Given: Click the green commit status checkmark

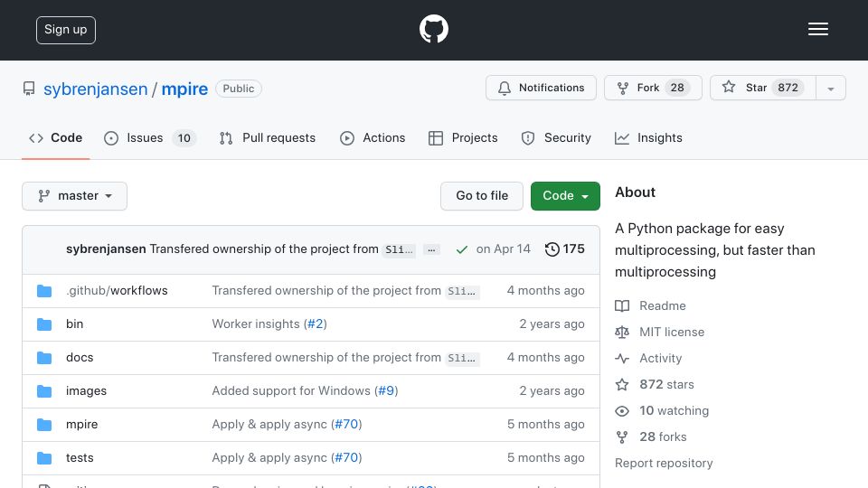Looking at the screenshot, I should (461, 249).
